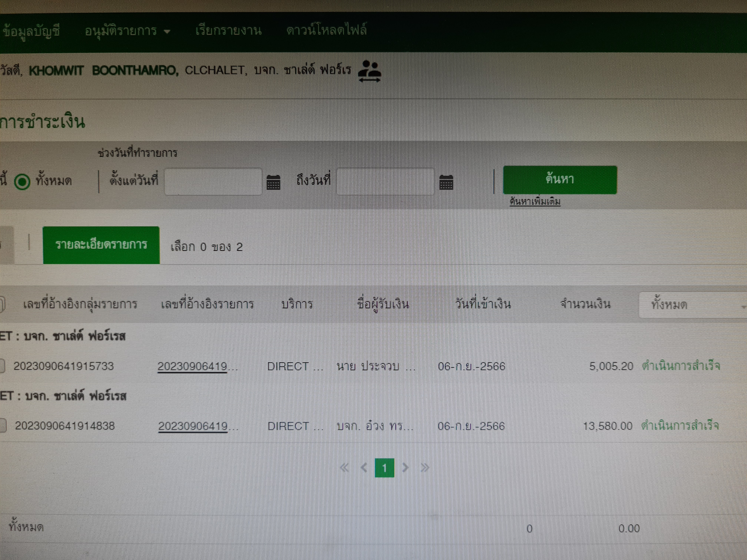The height and width of the screenshot is (560, 747).
Task: Go to previous page arrow
Action: pos(364,468)
